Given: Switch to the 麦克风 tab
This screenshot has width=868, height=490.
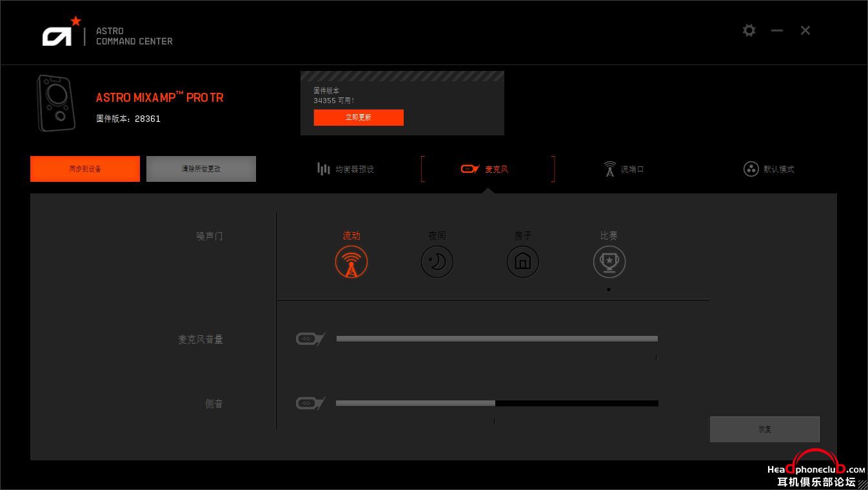Looking at the screenshot, I should (488, 169).
